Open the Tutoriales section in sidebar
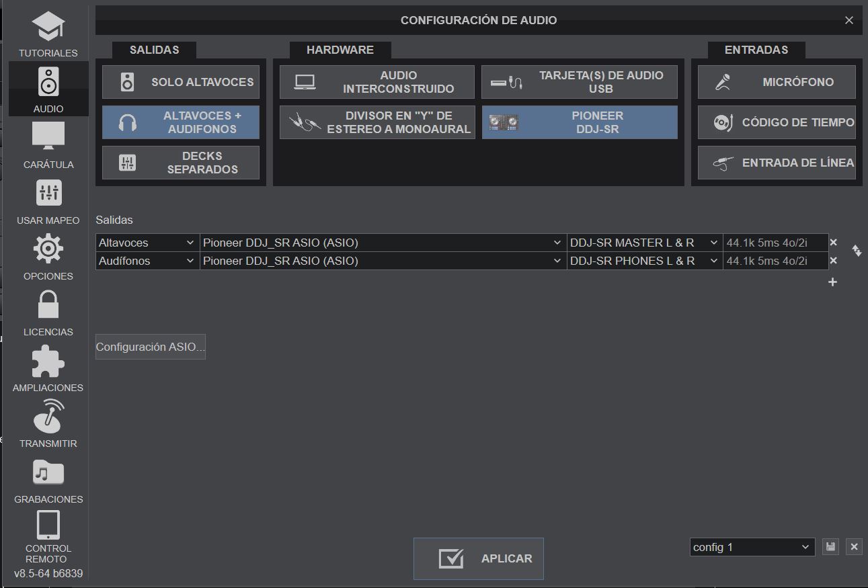The width and height of the screenshot is (868, 588). (x=48, y=34)
